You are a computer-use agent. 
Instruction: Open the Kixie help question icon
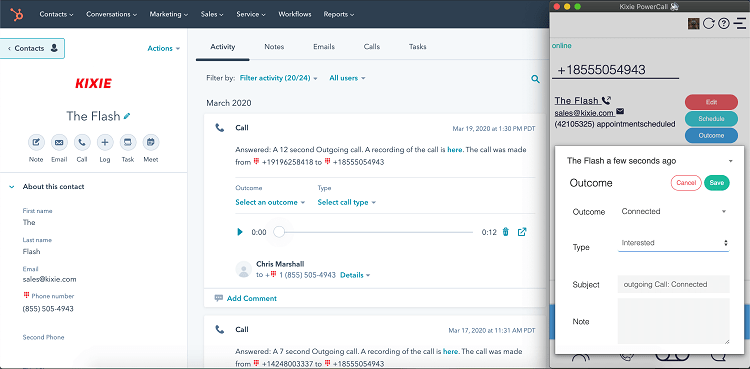[724, 23]
